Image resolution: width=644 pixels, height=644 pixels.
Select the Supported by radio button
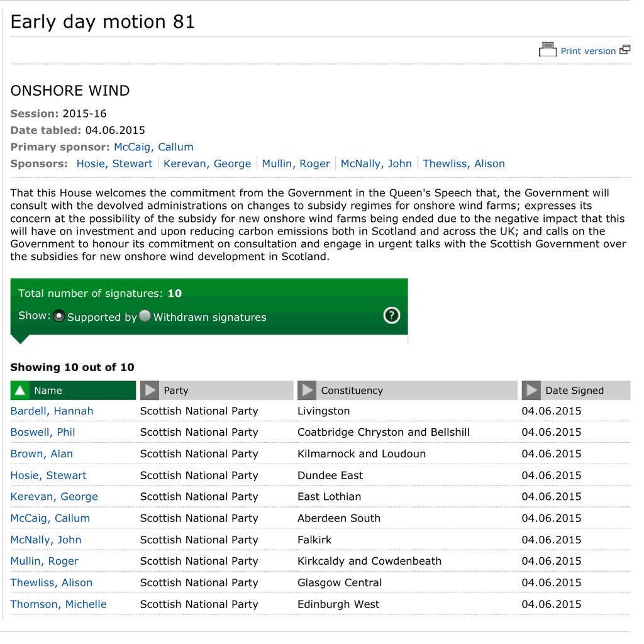[x=58, y=316]
